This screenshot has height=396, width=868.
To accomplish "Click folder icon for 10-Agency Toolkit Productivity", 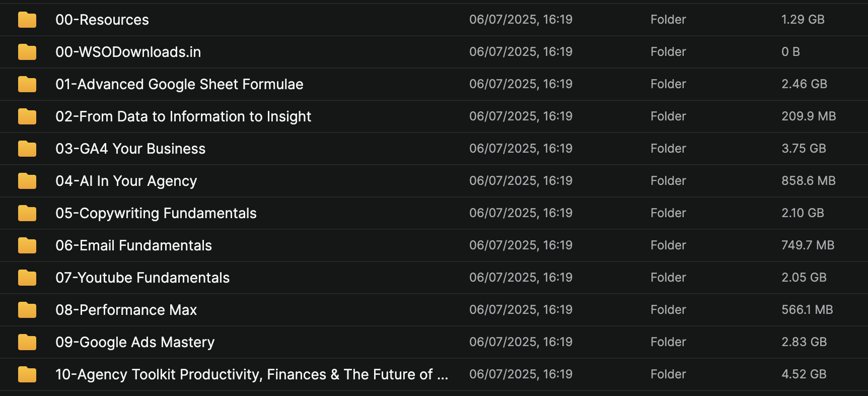I will pos(27,374).
